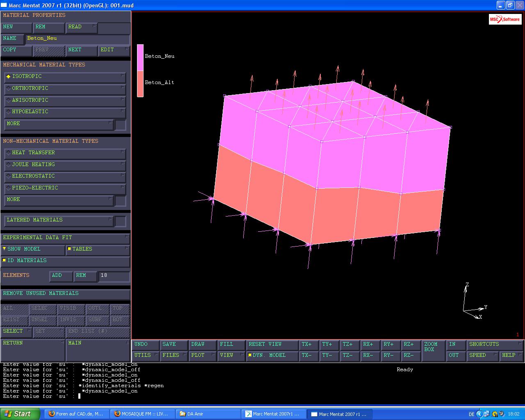
Task: Click REM material button
Action: coord(49,27)
